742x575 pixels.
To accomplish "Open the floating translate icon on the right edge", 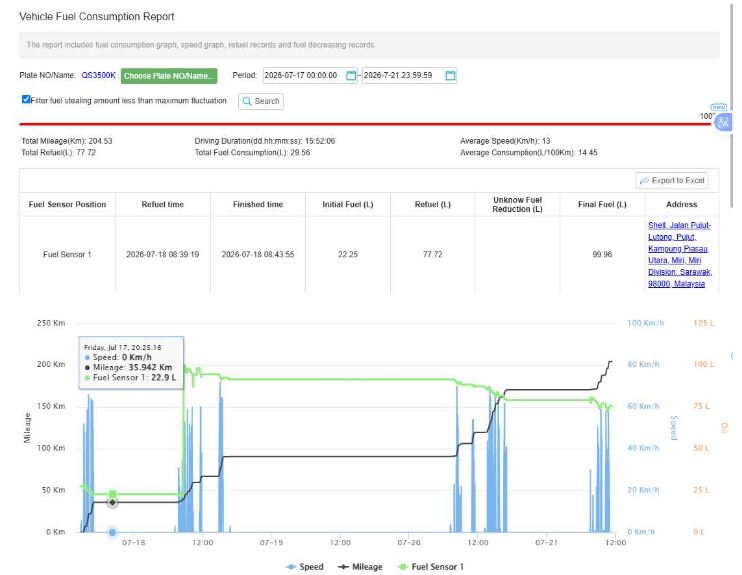I will pyautogui.click(x=723, y=123).
